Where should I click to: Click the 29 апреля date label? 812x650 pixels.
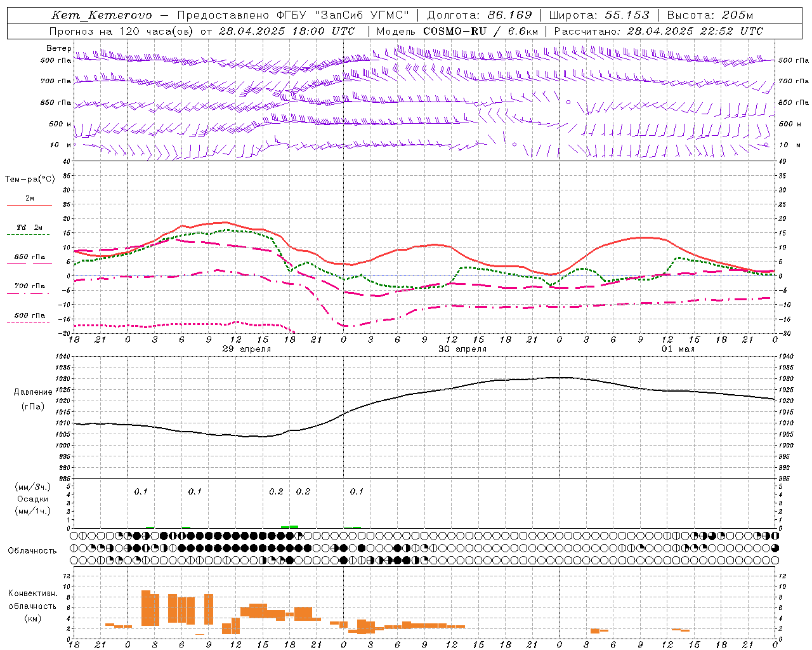pos(246,349)
